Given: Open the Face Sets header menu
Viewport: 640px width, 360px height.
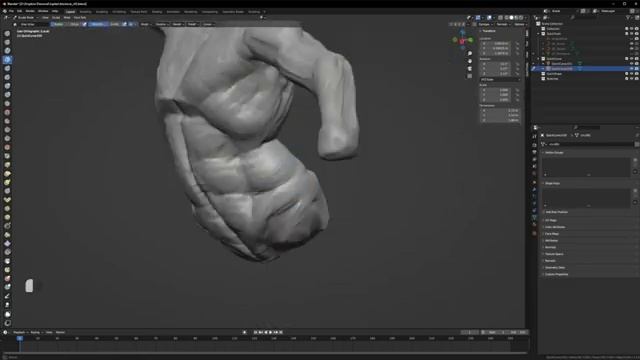Looking at the screenshot, I should 80,18.
